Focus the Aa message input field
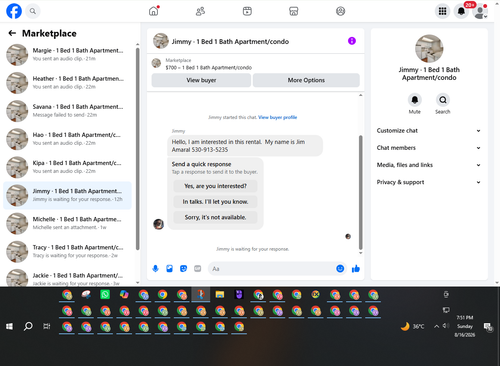Viewport: 500px width, 366px height. pos(272,269)
